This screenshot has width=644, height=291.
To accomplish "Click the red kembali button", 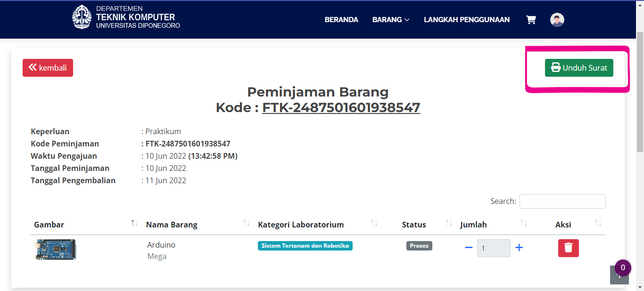I will pos(48,68).
